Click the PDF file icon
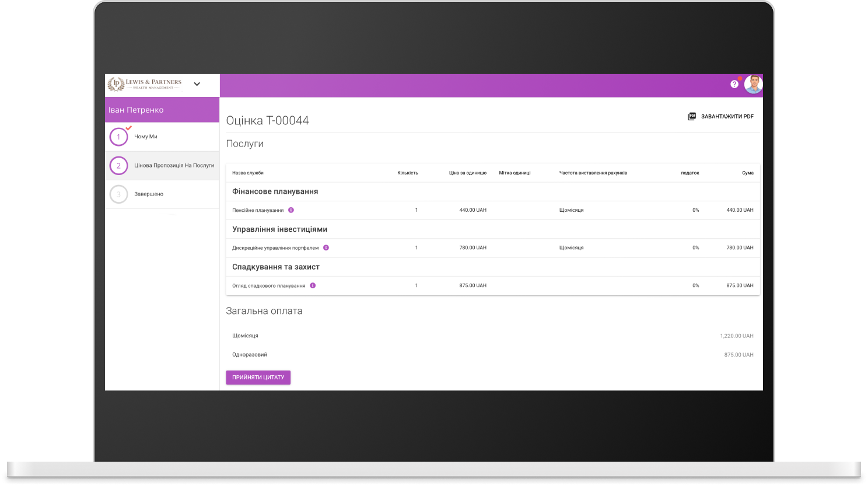This screenshot has width=868, height=485. click(692, 116)
